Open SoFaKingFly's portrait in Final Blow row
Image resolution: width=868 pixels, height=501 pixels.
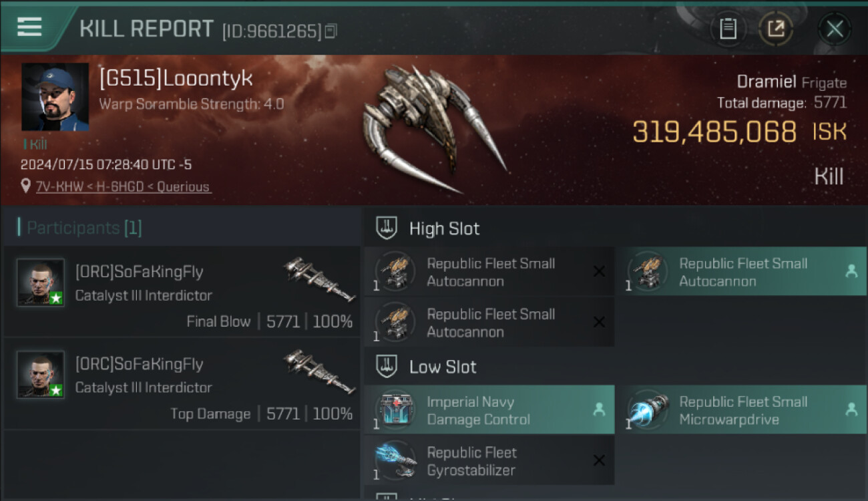click(x=41, y=282)
